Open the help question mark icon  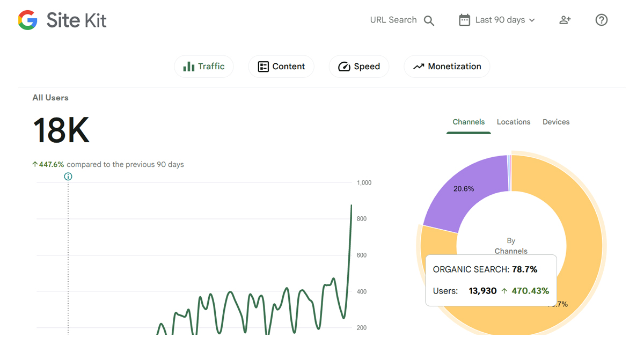pyautogui.click(x=601, y=20)
